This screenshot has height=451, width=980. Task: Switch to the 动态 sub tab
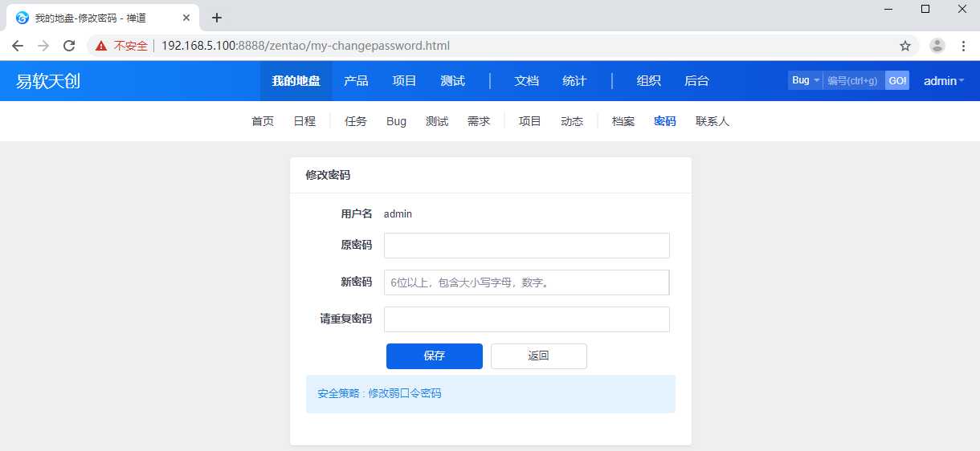[x=572, y=121]
